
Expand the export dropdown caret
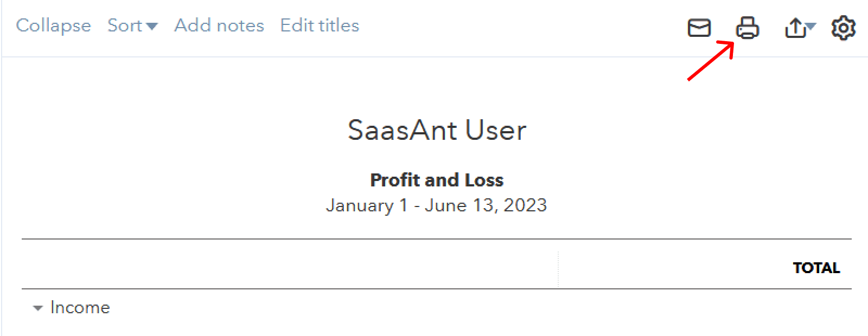[810, 26]
